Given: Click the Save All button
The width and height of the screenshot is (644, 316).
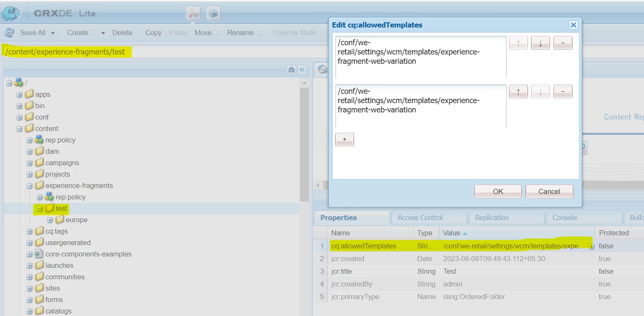Looking at the screenshot, I should point(33,33).
